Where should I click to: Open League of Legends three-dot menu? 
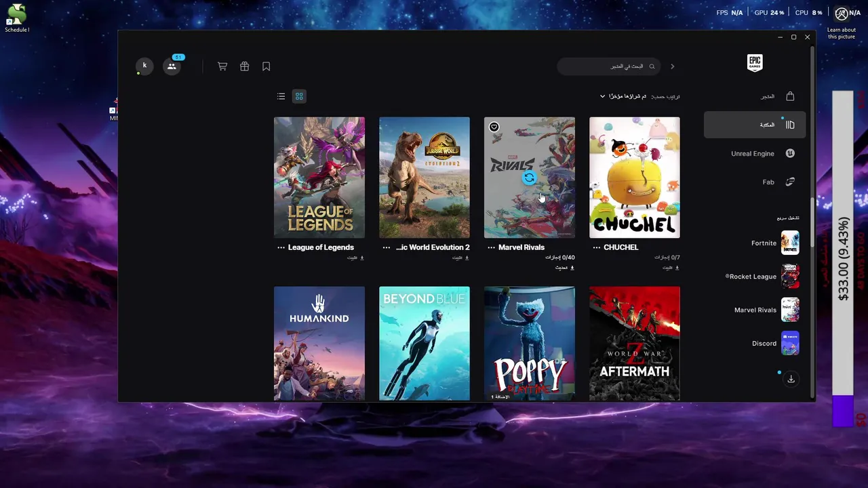[281, 247]
